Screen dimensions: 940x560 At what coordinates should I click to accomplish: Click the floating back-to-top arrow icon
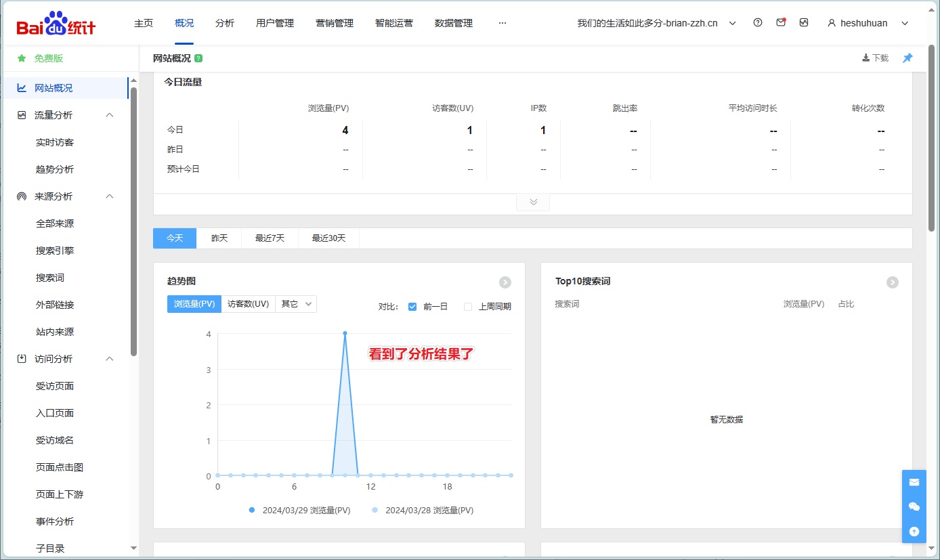(914, 532)
